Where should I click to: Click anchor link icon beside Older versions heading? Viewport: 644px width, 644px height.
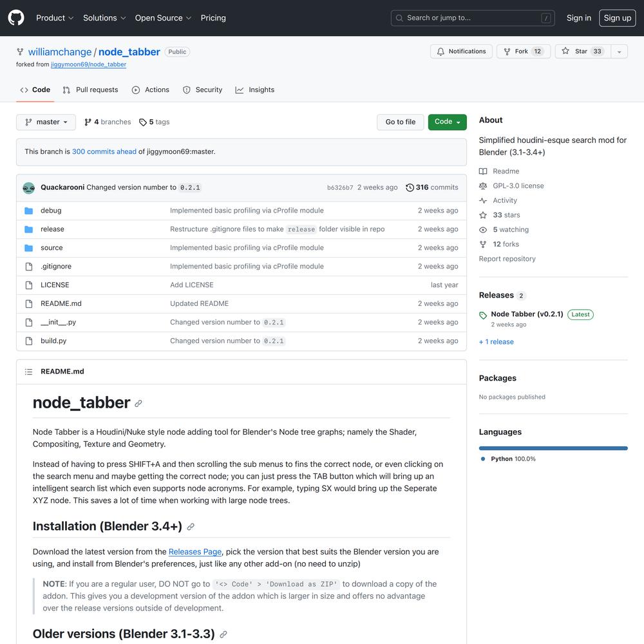223,634
